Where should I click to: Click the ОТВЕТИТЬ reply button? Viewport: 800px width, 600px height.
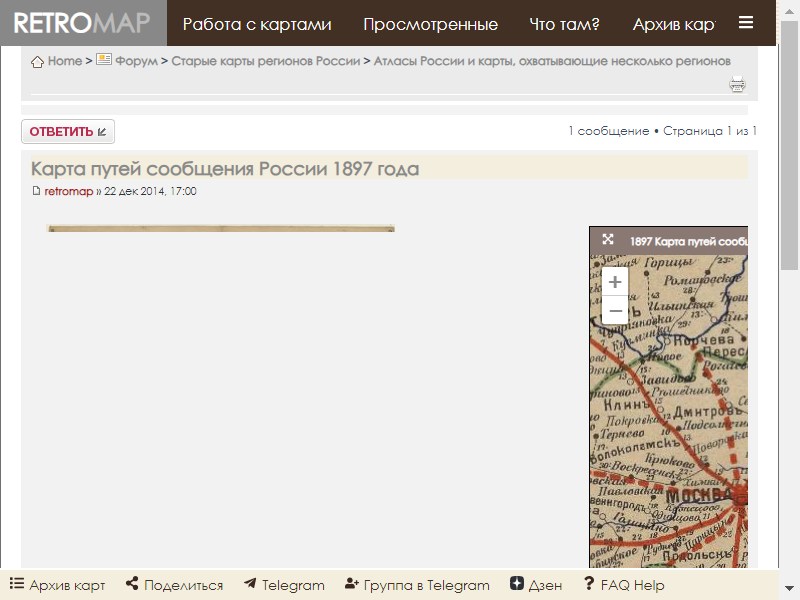point(68,132)
